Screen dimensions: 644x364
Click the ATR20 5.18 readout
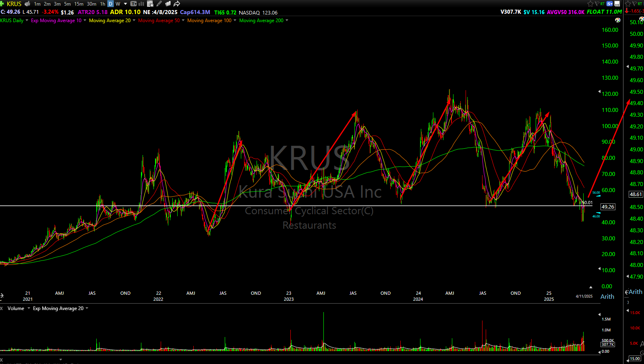pyautogui.click(x=93, y=12)
